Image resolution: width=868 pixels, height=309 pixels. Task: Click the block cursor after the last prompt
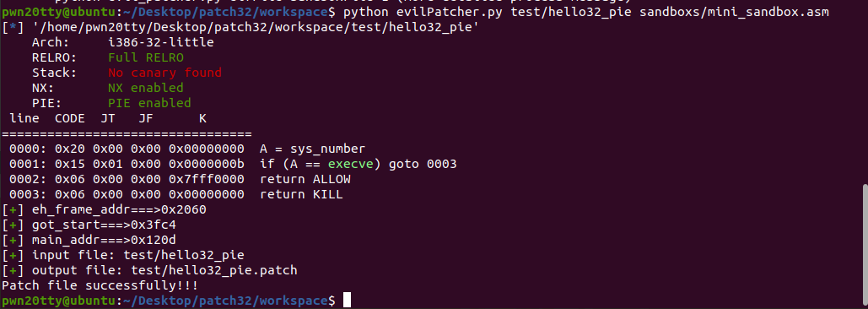click(x=347, y=301)
